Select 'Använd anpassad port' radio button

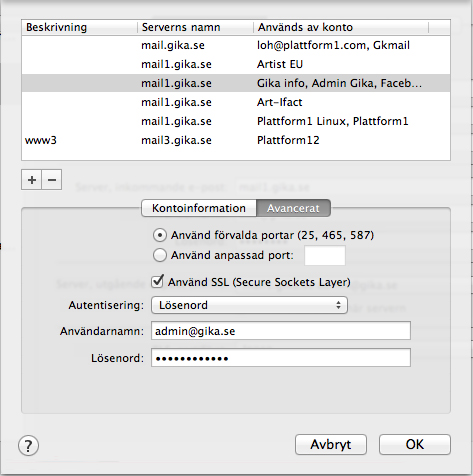[x=160, y=255]
